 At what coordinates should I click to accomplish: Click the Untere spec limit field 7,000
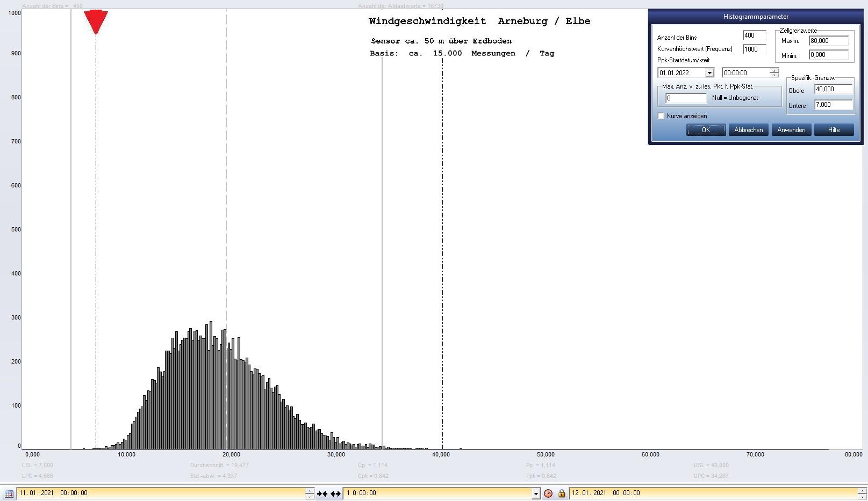[x=833, y=105]
